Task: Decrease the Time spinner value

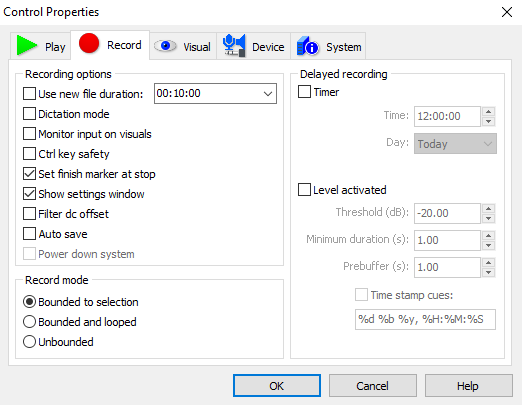Action: [x=489, y=121]
